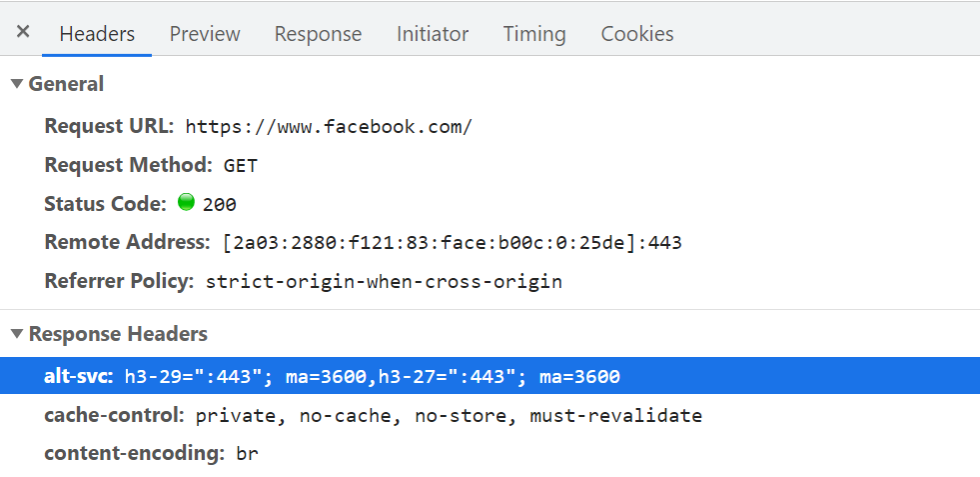Click the cache-control header row
Image resolution: width=980 pixels, height=477 pixels.
point(490,415)
